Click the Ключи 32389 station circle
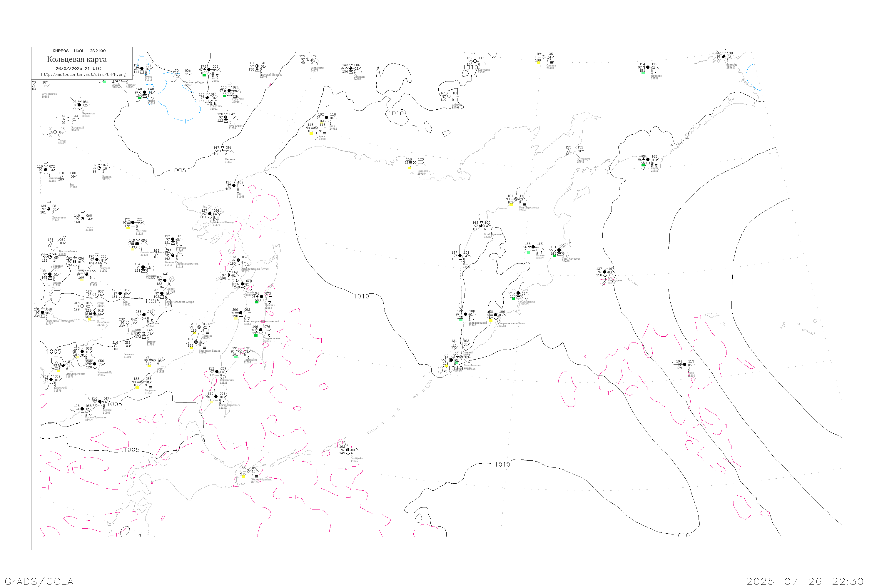The width and height of the screenshot is (882, 588). click(x=533, y=247)
